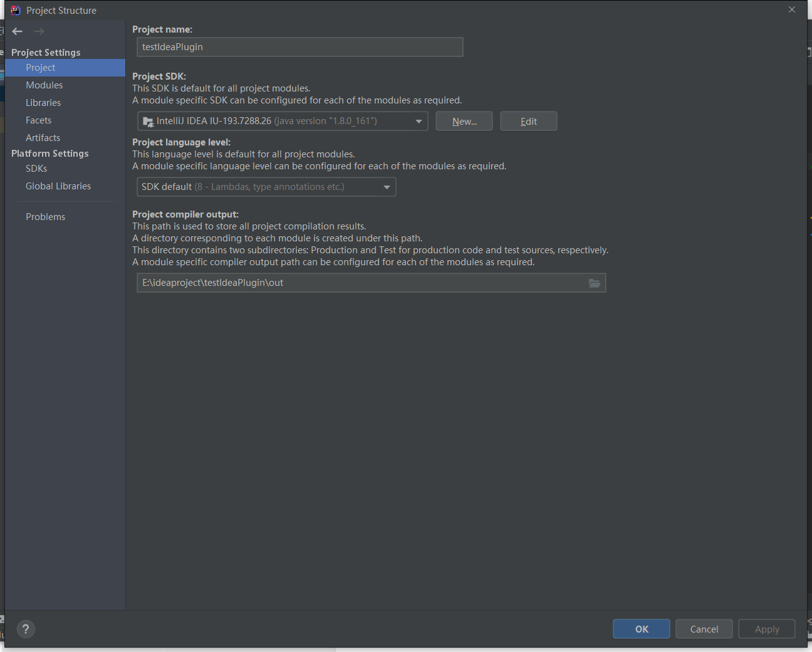Switch to Facets settings

(65, 120)
